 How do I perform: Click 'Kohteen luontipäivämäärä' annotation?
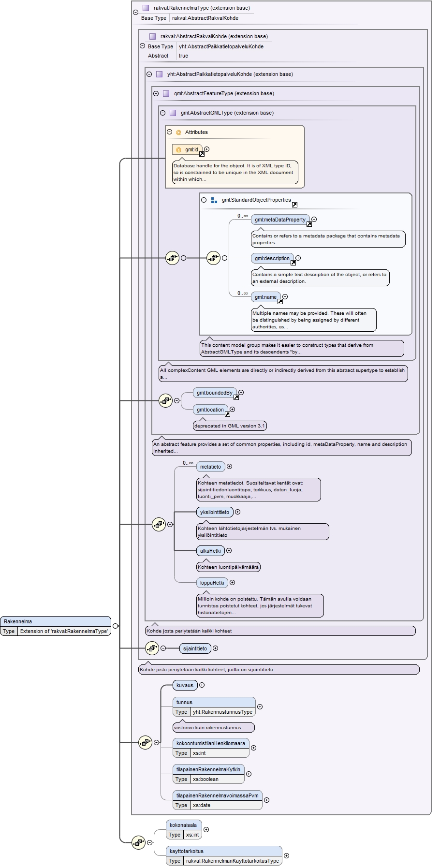point(228,567)
